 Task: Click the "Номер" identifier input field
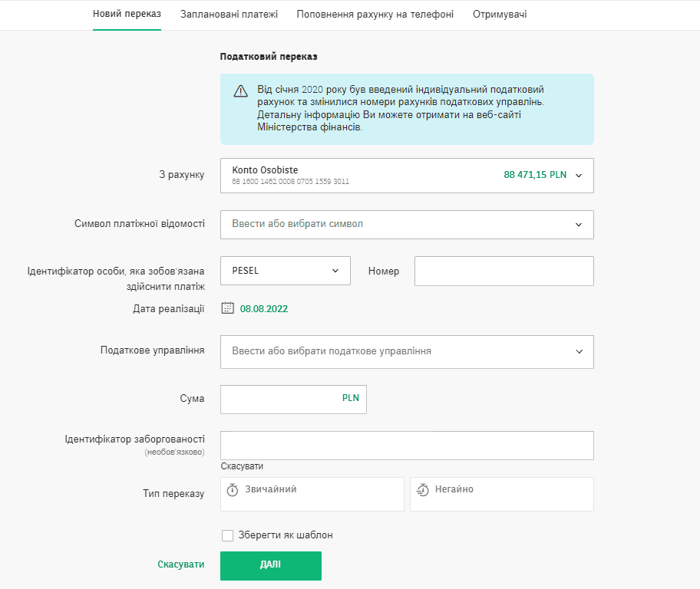pos(504,271)
